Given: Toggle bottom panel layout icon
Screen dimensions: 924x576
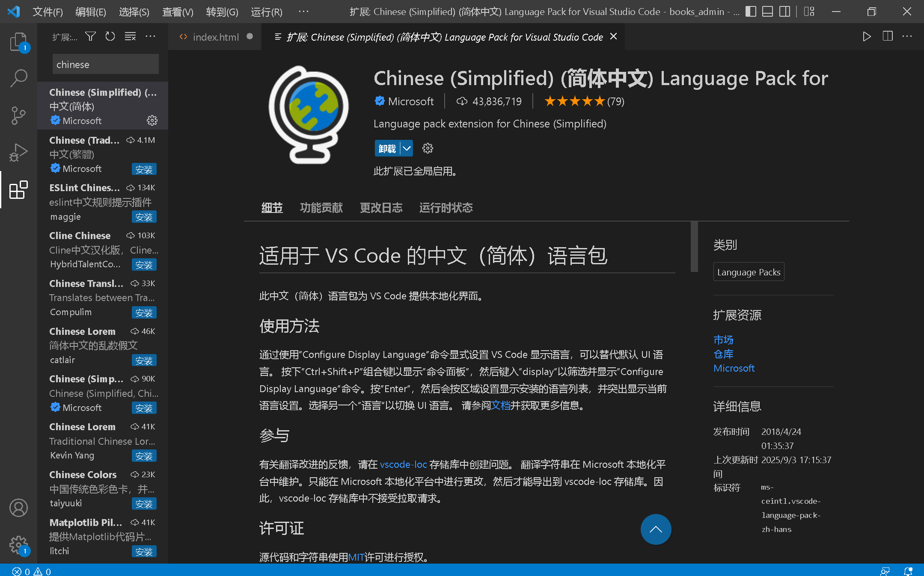Looking at the screenshot, I should (x=768, y=12).
